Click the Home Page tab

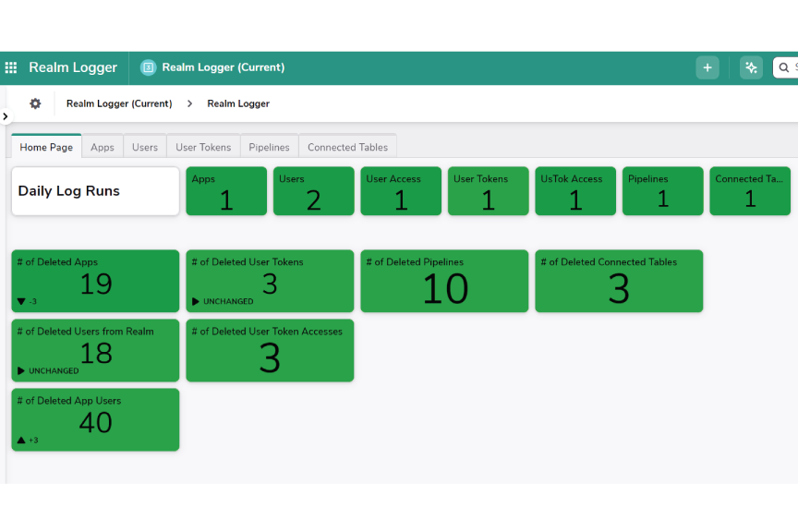[x=45, y=146]
